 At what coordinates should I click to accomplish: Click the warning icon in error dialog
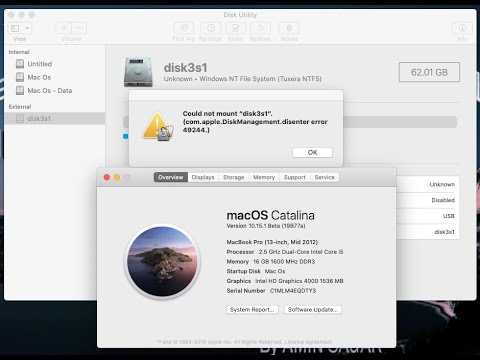click(x=158, y=127)
